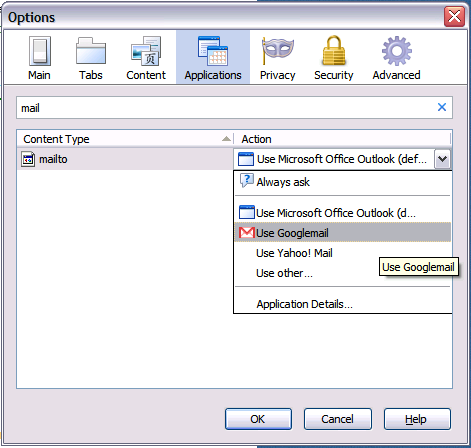
Task: Click the Gmail envelope icon in menu
Action: point(247,233)
